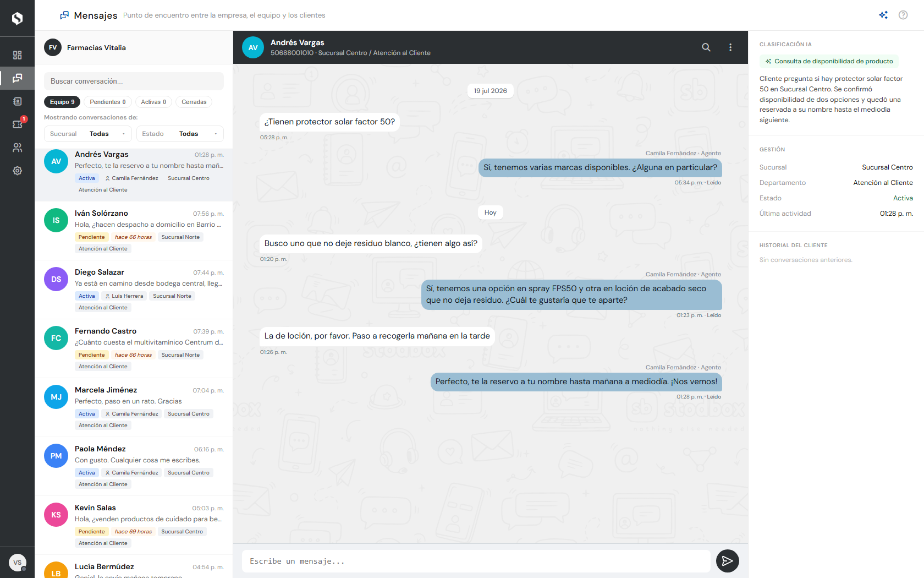Click the Buscar conversación search field
Screen dimensions: 924x578
click(x=134, y=81)
